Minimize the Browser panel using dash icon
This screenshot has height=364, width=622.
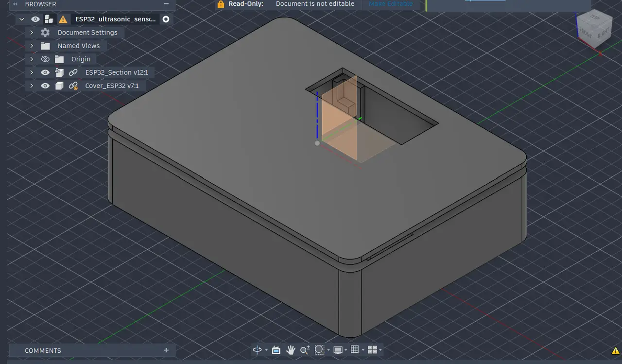(166, 4)
